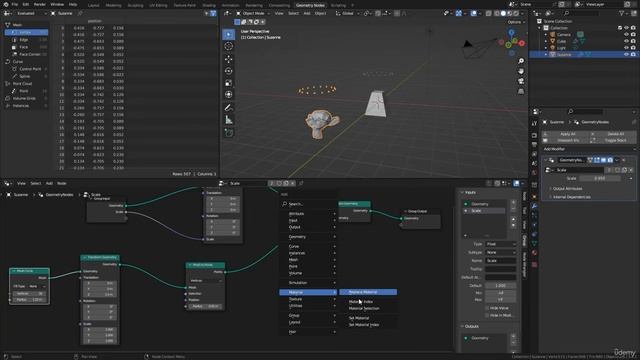Select Edge domain in spreadsheet sidebar

point(27,40)
